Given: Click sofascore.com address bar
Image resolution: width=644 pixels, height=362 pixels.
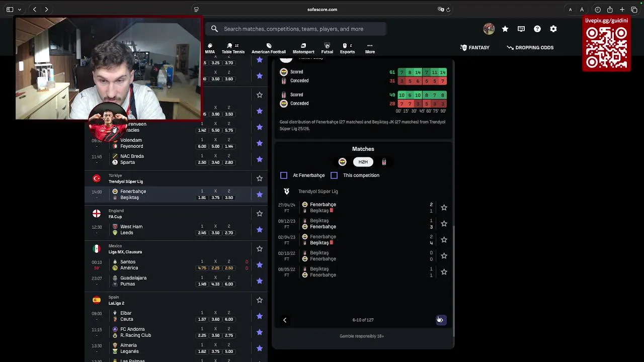Looking at the screenshot, I should (x=322, y=10).
